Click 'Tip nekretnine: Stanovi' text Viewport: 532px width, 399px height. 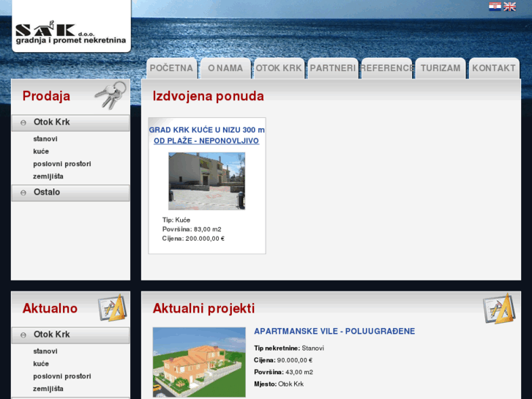click(289, 348)
